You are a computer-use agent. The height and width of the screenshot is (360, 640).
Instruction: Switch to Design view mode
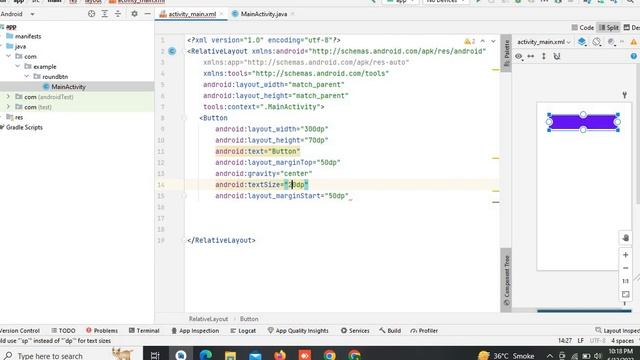tap(631, 27)
